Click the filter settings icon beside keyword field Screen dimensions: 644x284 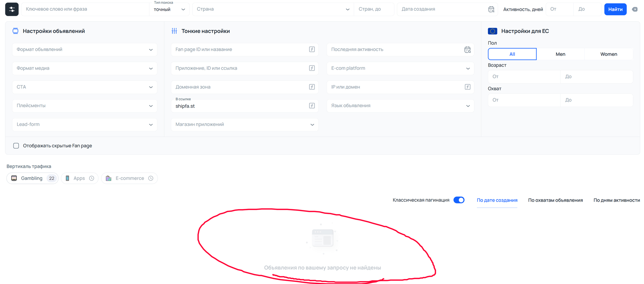coord(12,9)
